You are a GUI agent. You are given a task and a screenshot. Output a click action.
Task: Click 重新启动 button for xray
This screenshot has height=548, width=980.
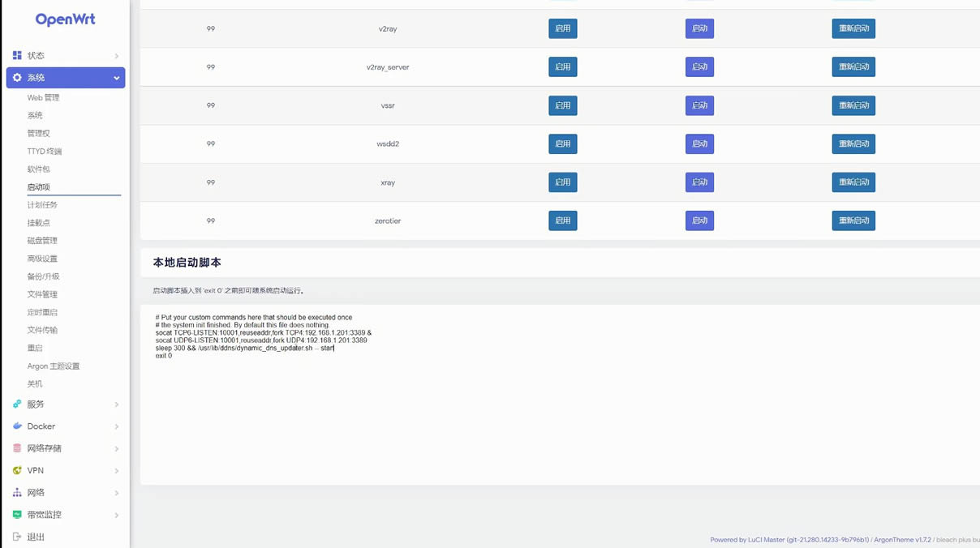pos(853,182)
